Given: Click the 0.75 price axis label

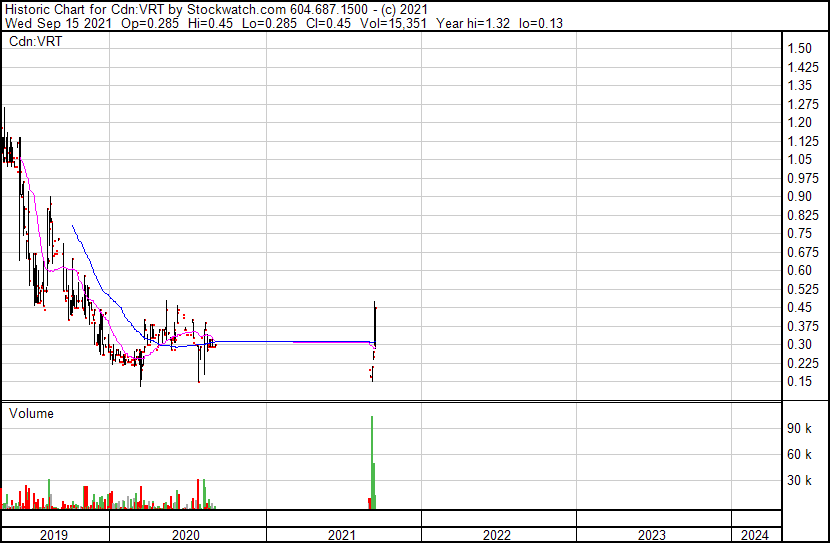Looking at the screenshot, I should (799, 233).
